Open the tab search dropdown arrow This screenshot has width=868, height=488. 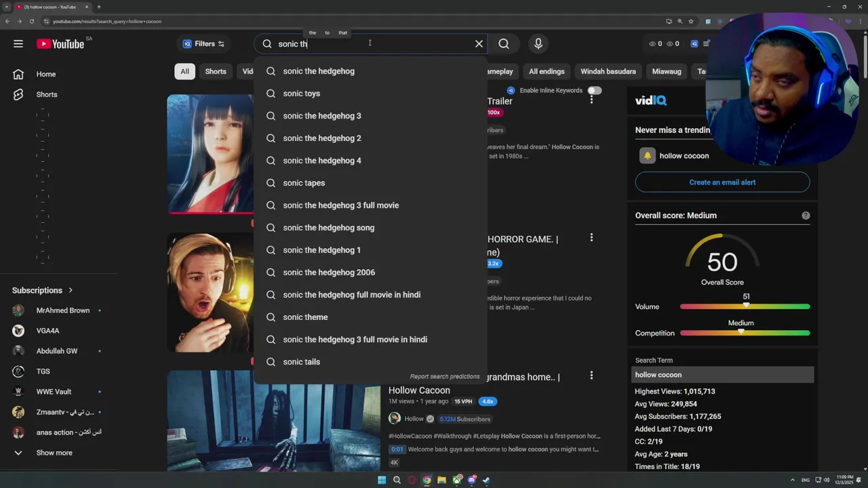click(x=6, y=7)
